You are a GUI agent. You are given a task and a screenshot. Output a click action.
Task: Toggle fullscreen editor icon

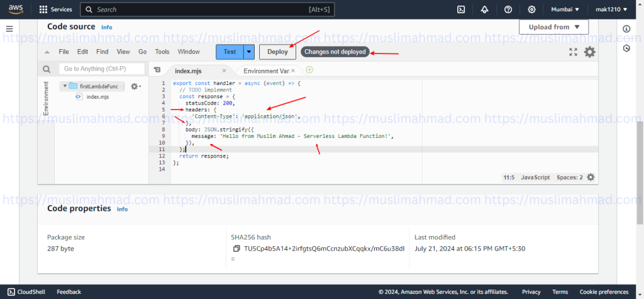(573, 52)
